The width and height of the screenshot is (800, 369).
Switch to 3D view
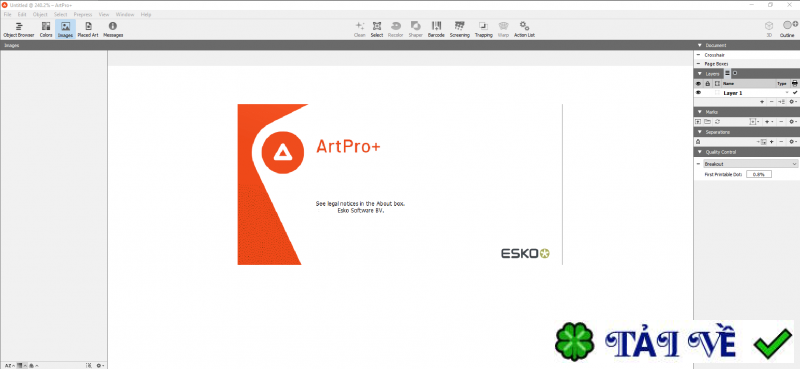pyautogui.click(x=768, y=29)
